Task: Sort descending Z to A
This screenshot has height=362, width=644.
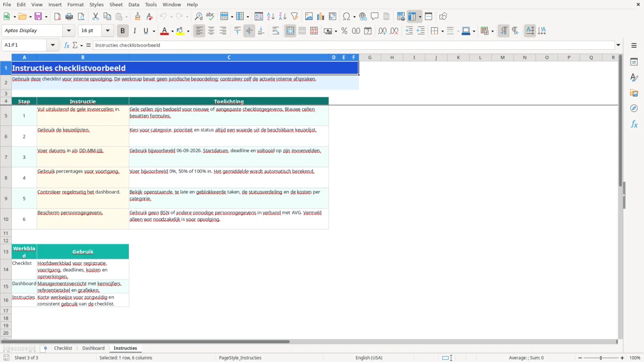Action: (x=283, y=17)
